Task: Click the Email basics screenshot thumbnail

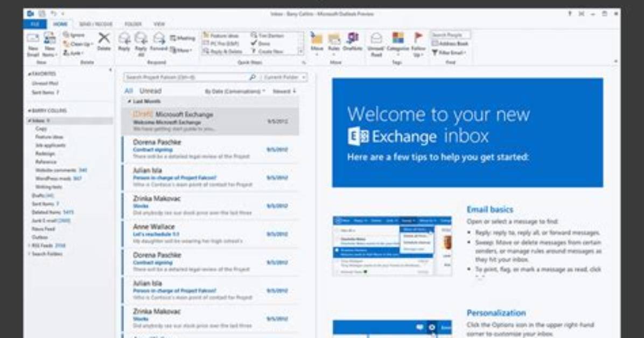Action: (x=392, y=246)
